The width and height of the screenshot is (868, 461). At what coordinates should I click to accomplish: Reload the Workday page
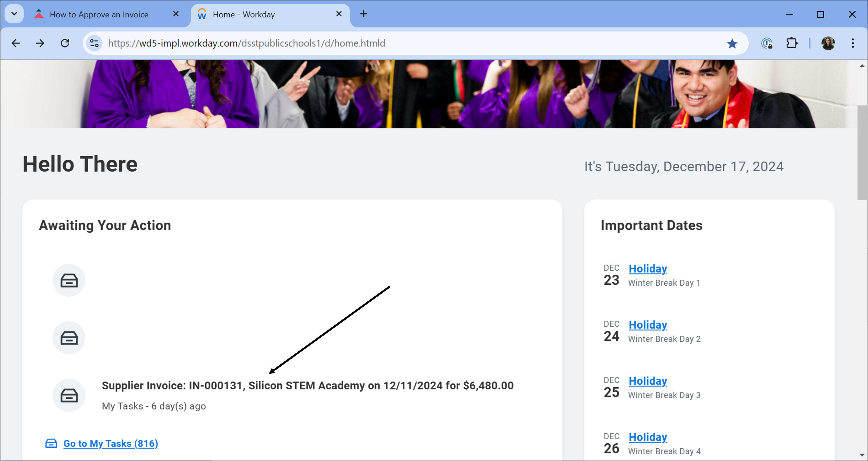point(65,43)
